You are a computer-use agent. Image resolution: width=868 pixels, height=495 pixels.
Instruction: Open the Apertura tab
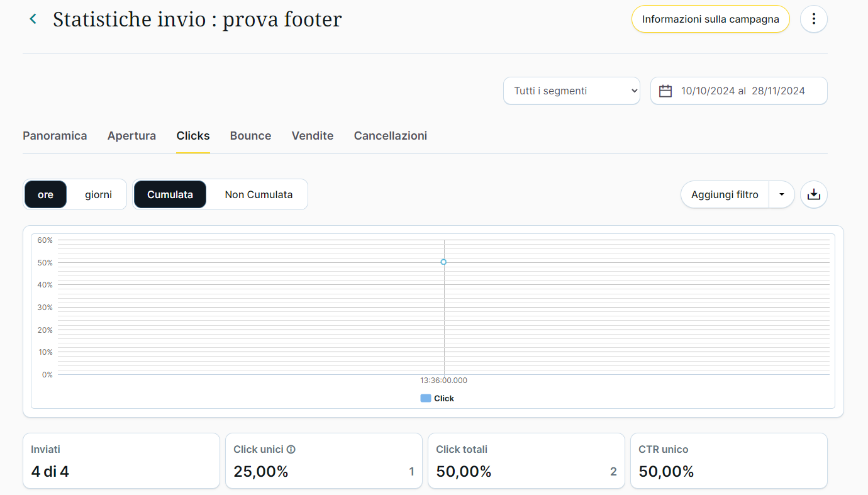point(131,136)
